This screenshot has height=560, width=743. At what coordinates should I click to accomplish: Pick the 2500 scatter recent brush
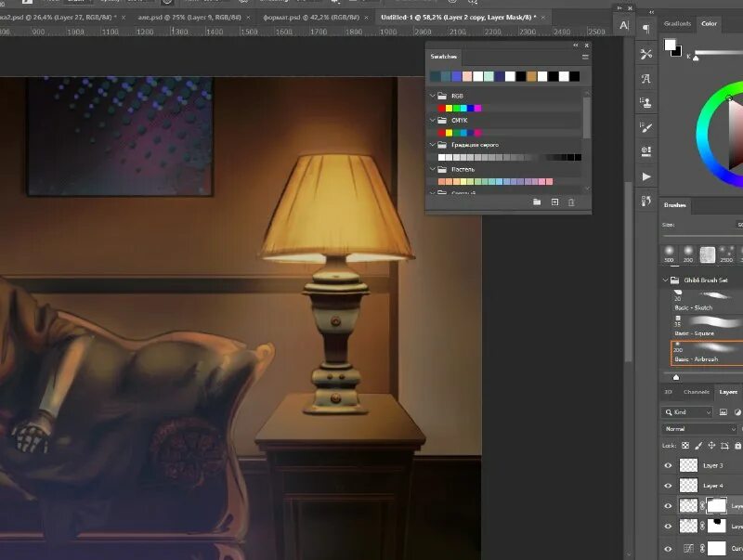(x=726, y=254)
